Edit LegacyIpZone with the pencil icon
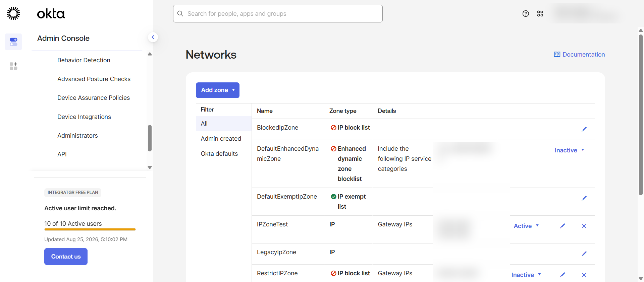 pyautogui.click(x=584, y=254)
